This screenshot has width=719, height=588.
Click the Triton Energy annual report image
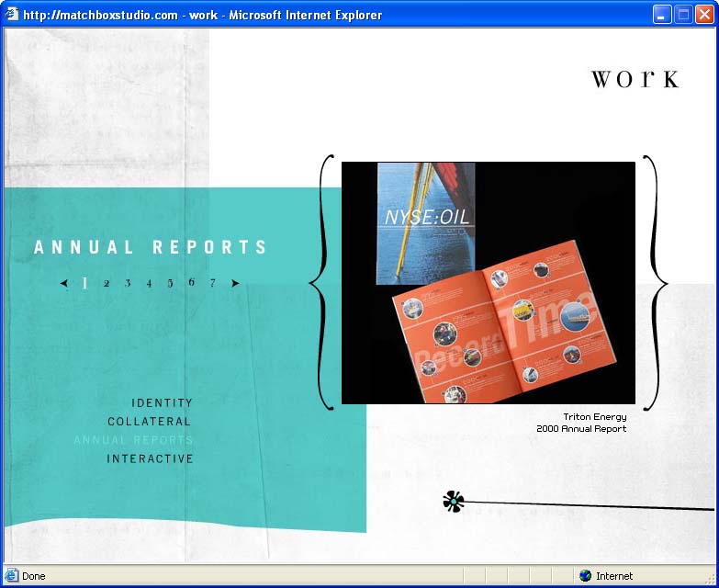(488, 283)
